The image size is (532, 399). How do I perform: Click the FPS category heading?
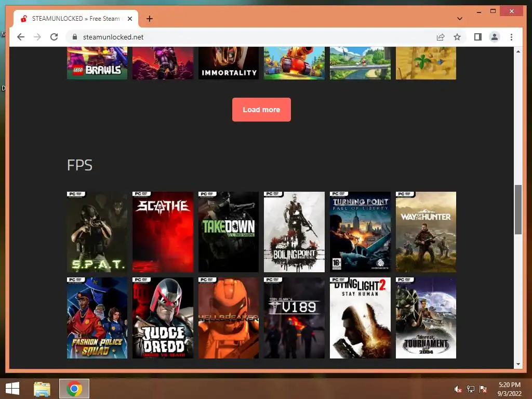point(79,165)
